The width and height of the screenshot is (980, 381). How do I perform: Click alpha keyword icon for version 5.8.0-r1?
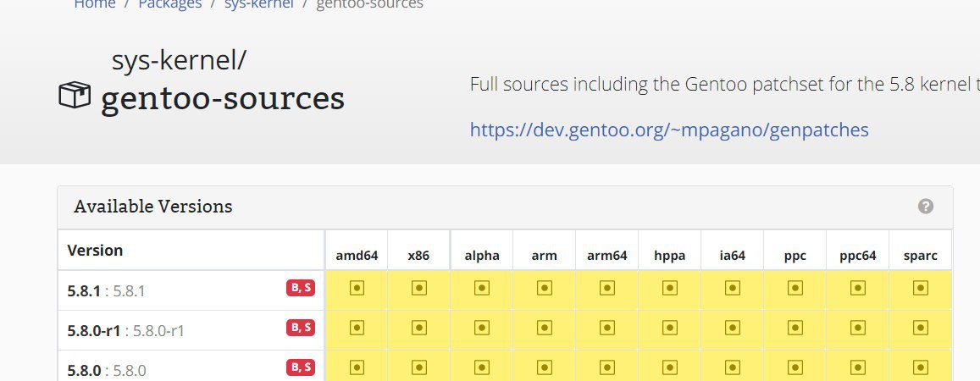coord(481,328)
